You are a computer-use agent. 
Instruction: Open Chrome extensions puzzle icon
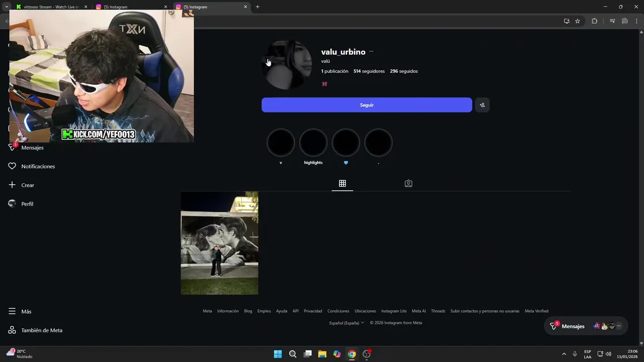[594, 21]
